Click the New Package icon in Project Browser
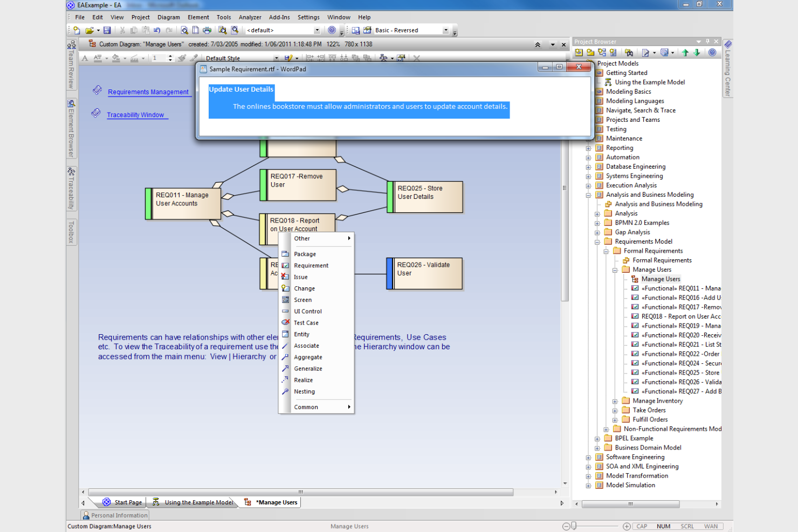 pyautogui.click(x=590, y=52)
